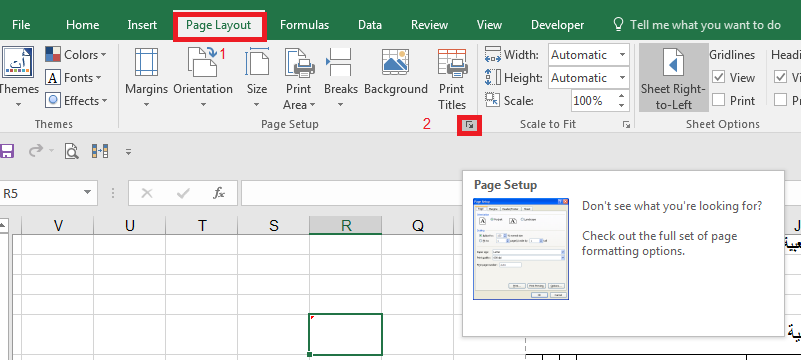Decrease Scale with the down spinner

point(621,105)
